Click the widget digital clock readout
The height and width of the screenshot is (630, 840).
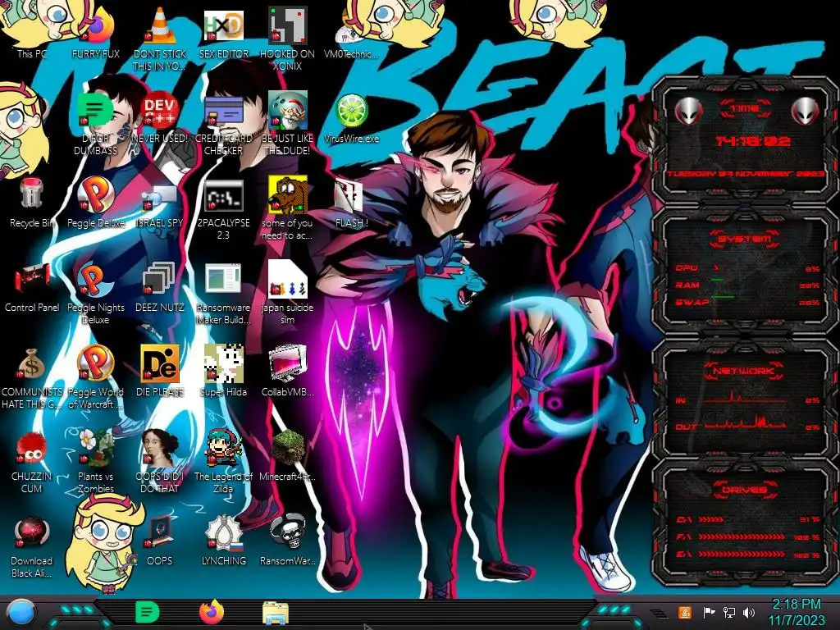[753, 141]
